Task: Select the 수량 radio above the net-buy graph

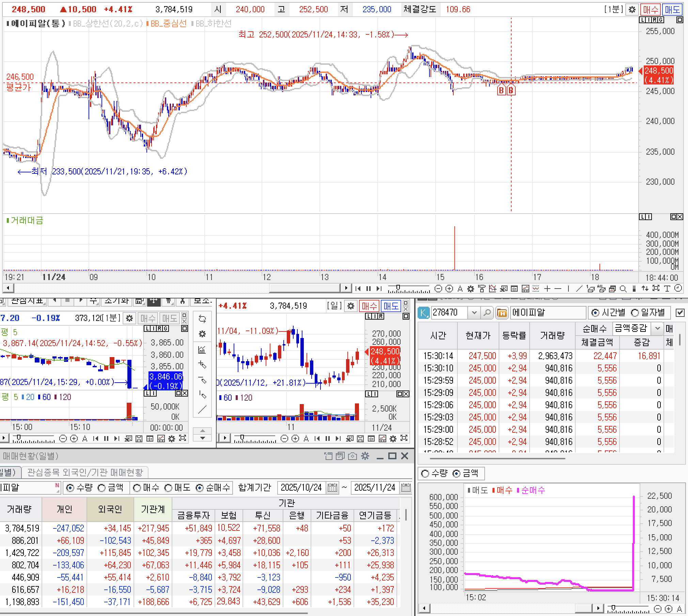Action: tap(425, 474)
